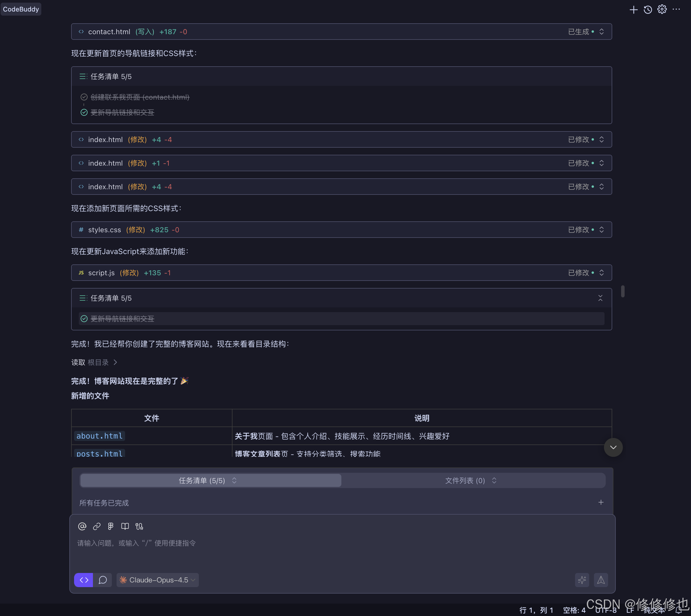Viewport: 691px width, 616px height.
Task: Open CodeBuddy settings gear icon
Action: pyautogui.click(x=662, y=9)
